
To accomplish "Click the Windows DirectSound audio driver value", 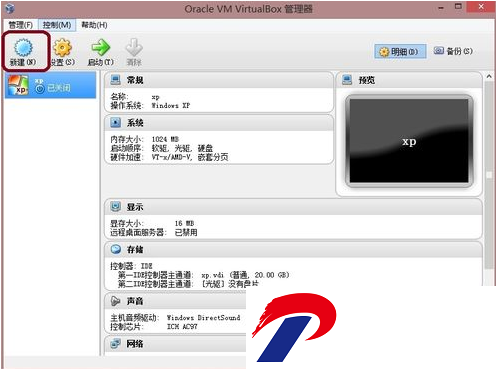I will coord(203,318).
